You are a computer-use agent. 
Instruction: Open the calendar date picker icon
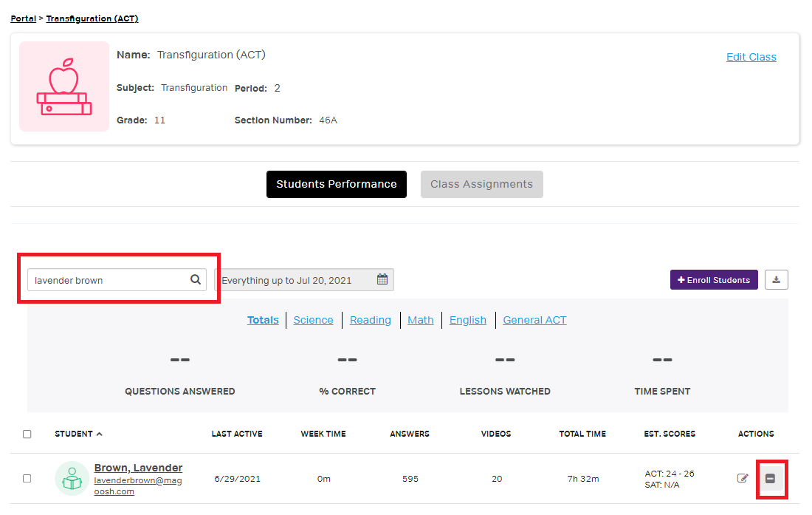(x=382, y=280)
